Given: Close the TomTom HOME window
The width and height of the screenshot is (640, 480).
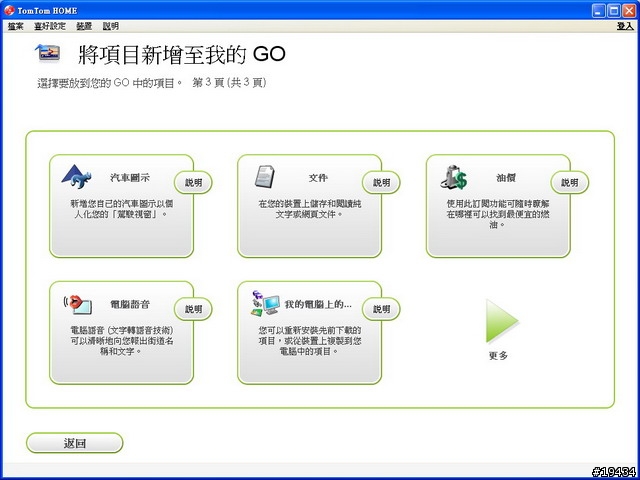Looking at the screenshot, I should (629, 11).
